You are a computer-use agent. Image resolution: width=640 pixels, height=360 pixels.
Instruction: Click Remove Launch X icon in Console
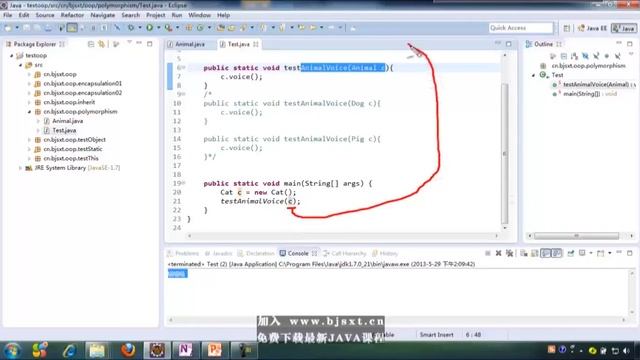click(x=498, y=253)
